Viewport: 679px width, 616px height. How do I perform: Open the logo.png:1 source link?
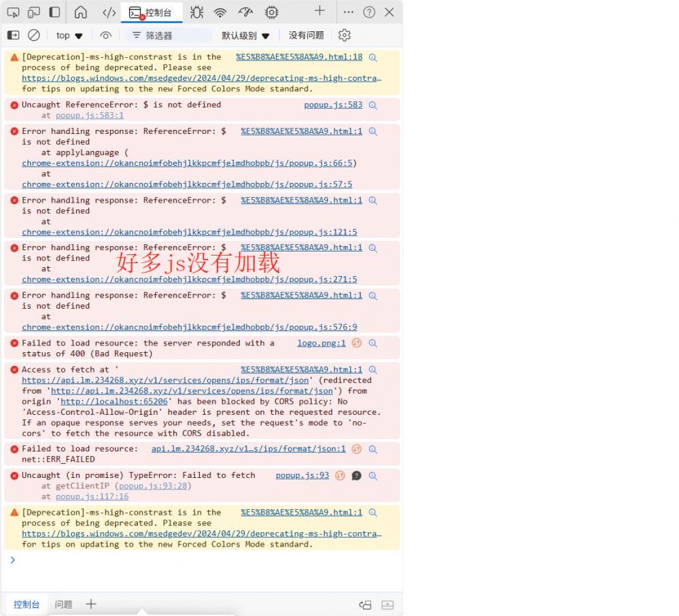coord(321,343)
